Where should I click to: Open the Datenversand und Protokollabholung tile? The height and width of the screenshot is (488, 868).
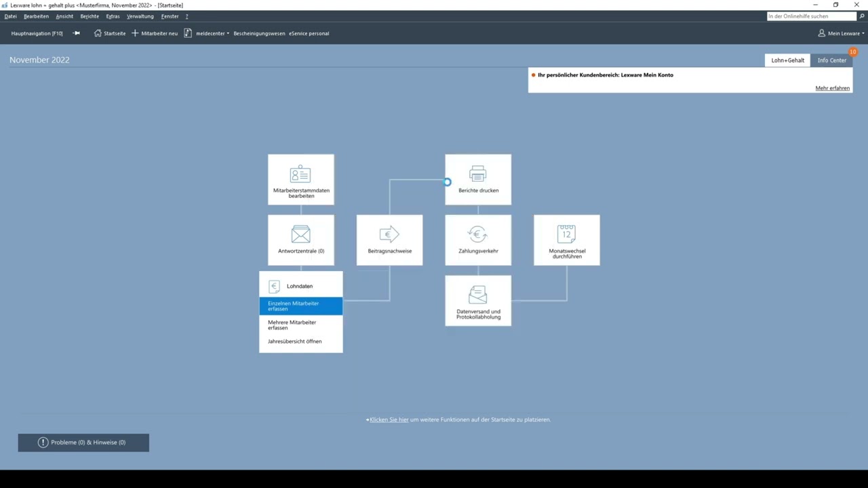pyautogui.click(x=478, y=301)
